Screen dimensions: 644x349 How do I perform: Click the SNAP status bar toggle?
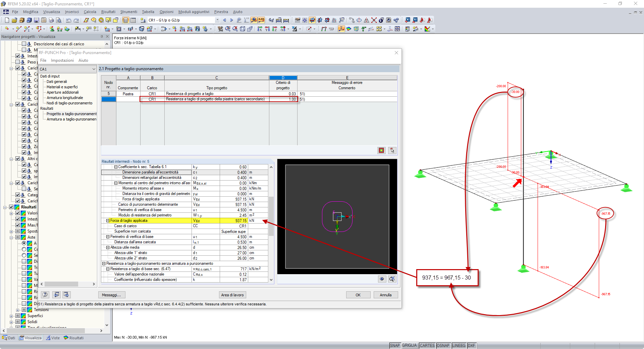click(395, 346)
